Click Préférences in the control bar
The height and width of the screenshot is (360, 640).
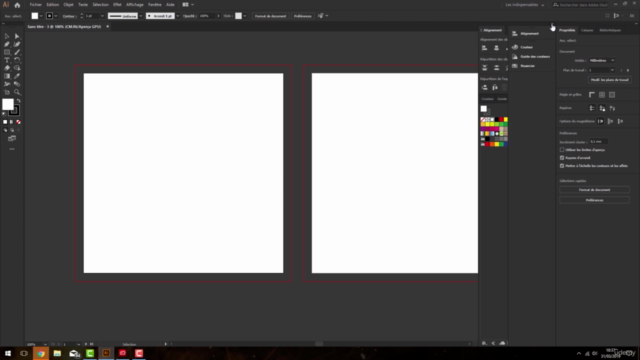coord(302,16)
